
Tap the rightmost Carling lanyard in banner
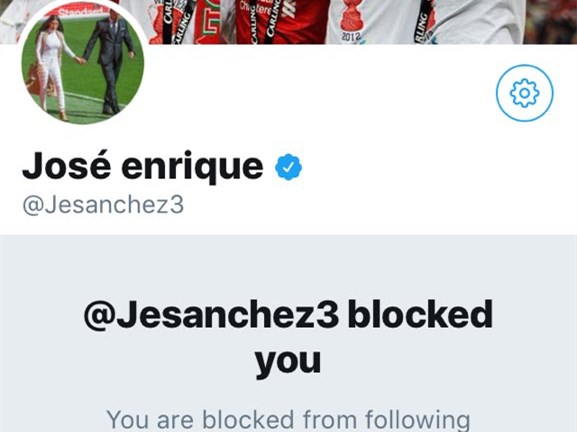(422, 22)
